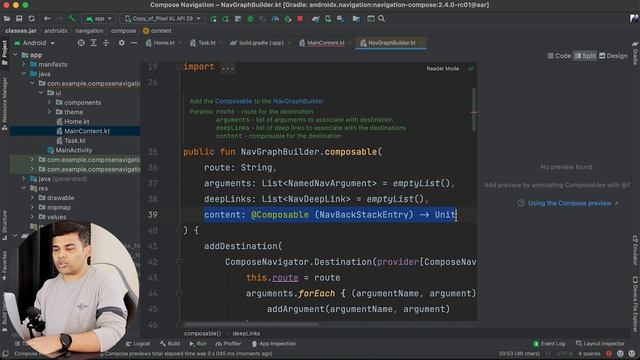Toggle Reader Mode in the editor

point(442,69)
